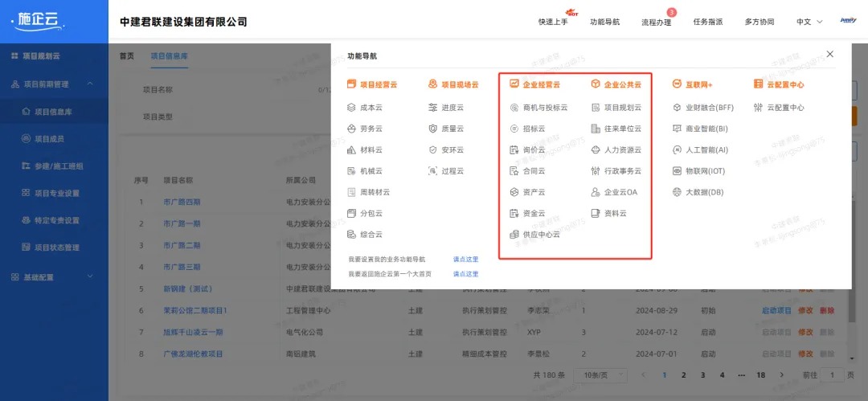The height and width of the screenshot is (401, 868).
Task: Open project link 茉莉公馆二期项目1
Action: click(x=194, y=311)
